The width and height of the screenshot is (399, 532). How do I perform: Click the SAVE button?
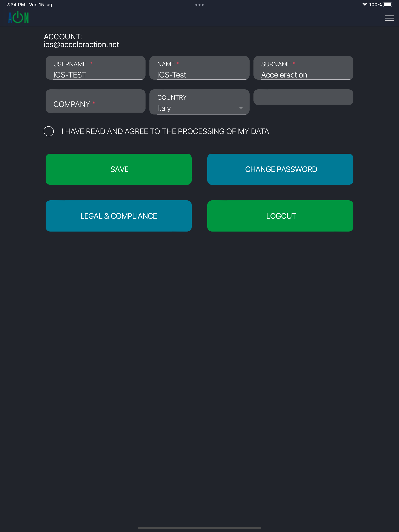tap(119, 169)
